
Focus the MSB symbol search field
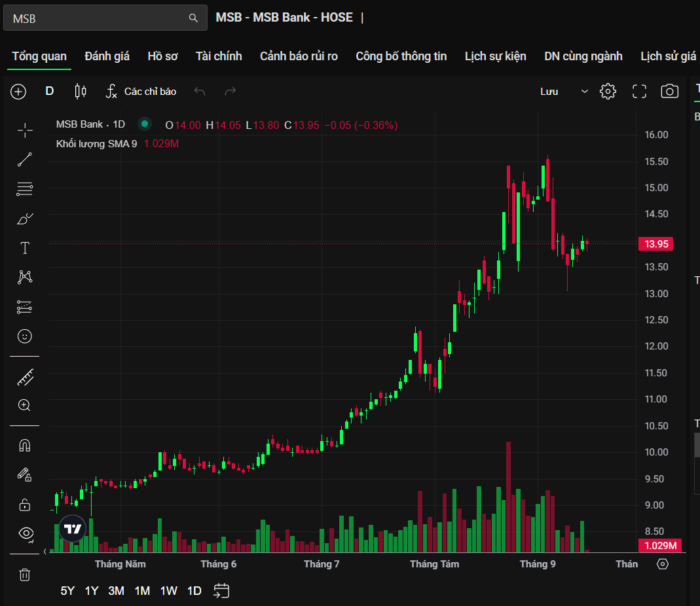click(x=105, y=18)
